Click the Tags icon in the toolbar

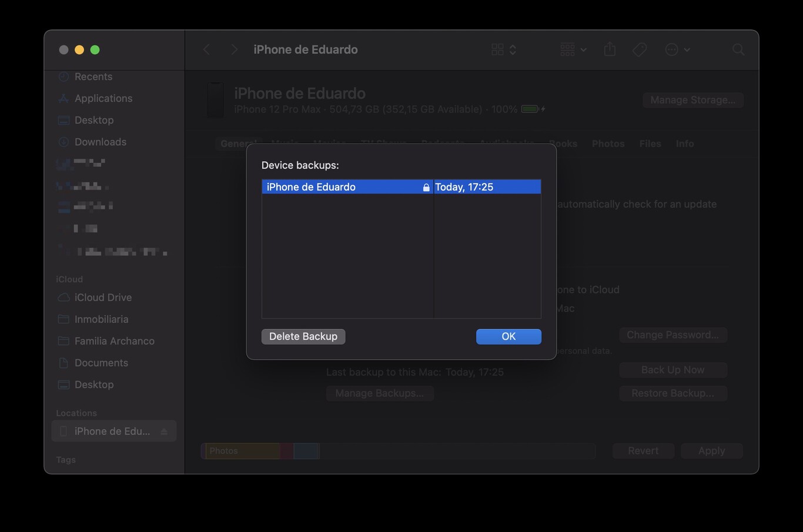click(640, 50)
